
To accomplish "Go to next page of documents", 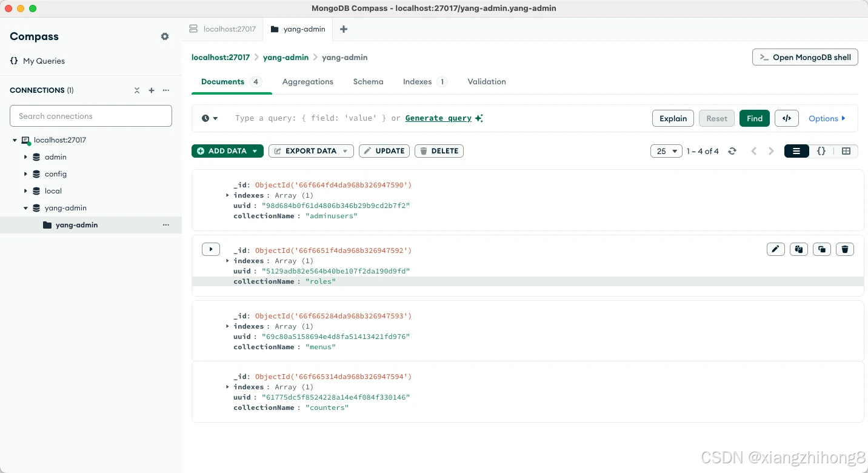I will 771,151.
